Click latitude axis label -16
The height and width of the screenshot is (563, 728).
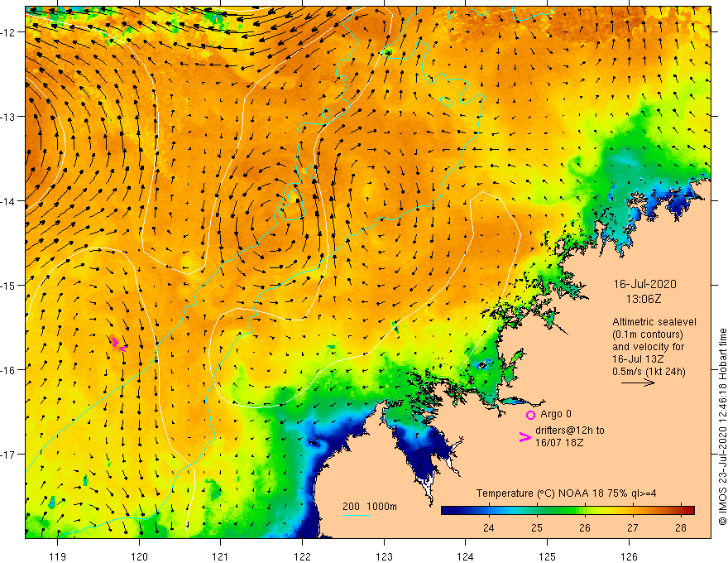pos(8,370)
